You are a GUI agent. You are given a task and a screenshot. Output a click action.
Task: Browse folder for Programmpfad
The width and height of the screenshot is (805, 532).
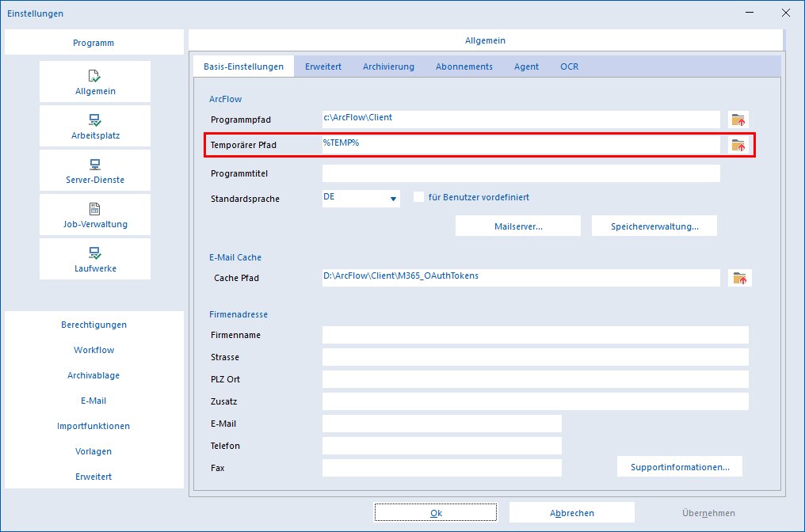tap(738, 120)
